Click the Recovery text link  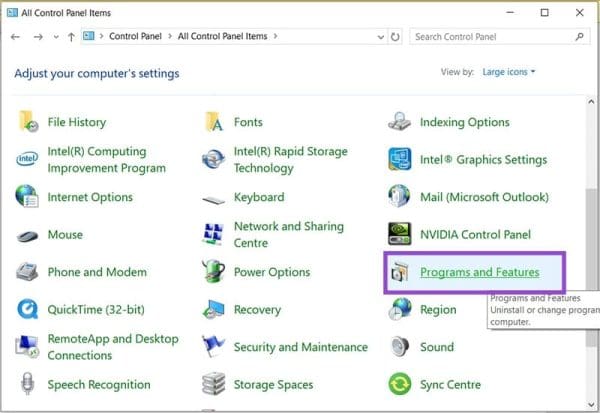coord(257,310)
